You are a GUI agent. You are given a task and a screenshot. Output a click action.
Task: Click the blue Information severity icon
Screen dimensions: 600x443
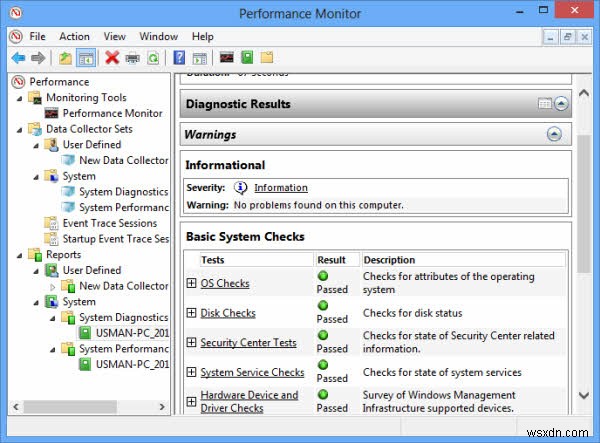[x=240, y=187]
